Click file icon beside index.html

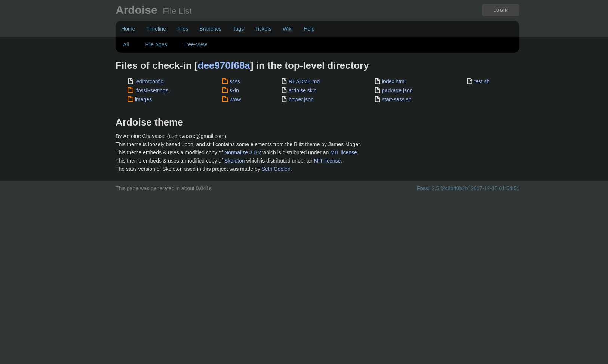click(377, 81)
